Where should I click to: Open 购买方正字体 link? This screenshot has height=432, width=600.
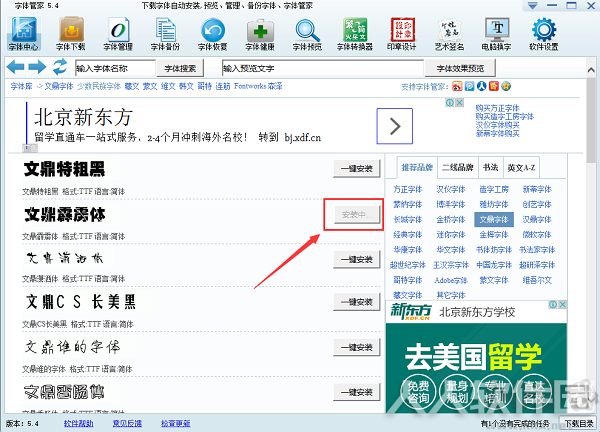[497, 108]
